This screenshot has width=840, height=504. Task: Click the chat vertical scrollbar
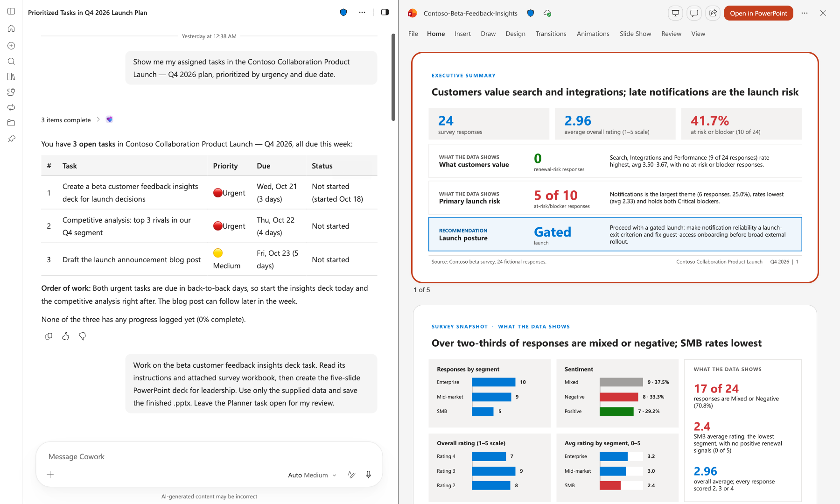pyautogui.click(x=393, y=77)
